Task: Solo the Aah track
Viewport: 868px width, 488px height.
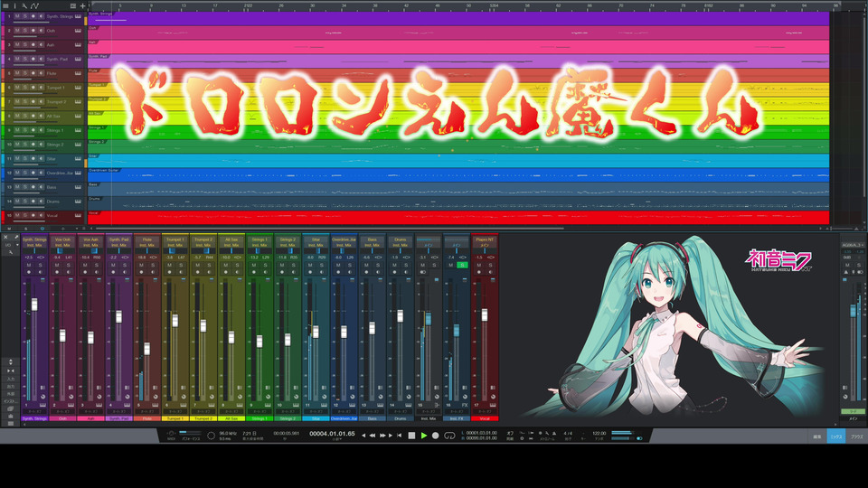Action: tap(25, 45)
